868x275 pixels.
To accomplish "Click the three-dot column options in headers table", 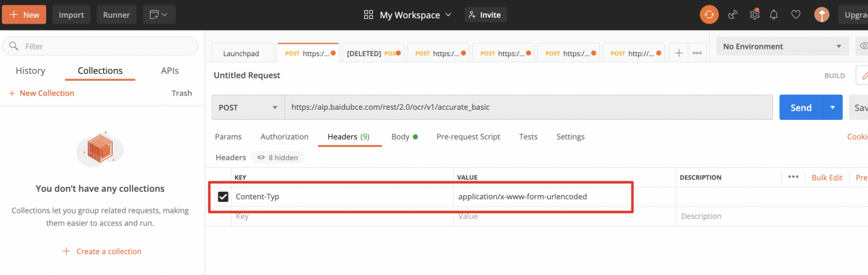I will (x=793, y=177).
